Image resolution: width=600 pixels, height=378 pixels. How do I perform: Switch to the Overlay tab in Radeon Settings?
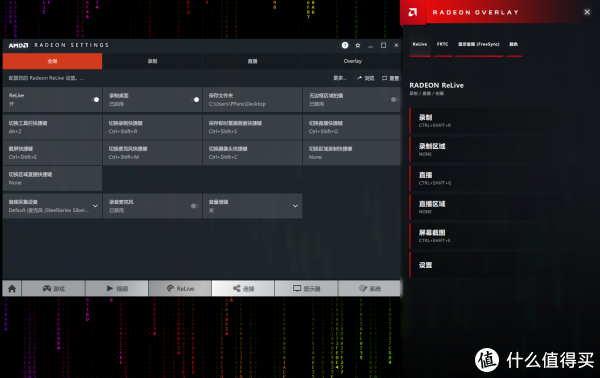pos(352,61)
